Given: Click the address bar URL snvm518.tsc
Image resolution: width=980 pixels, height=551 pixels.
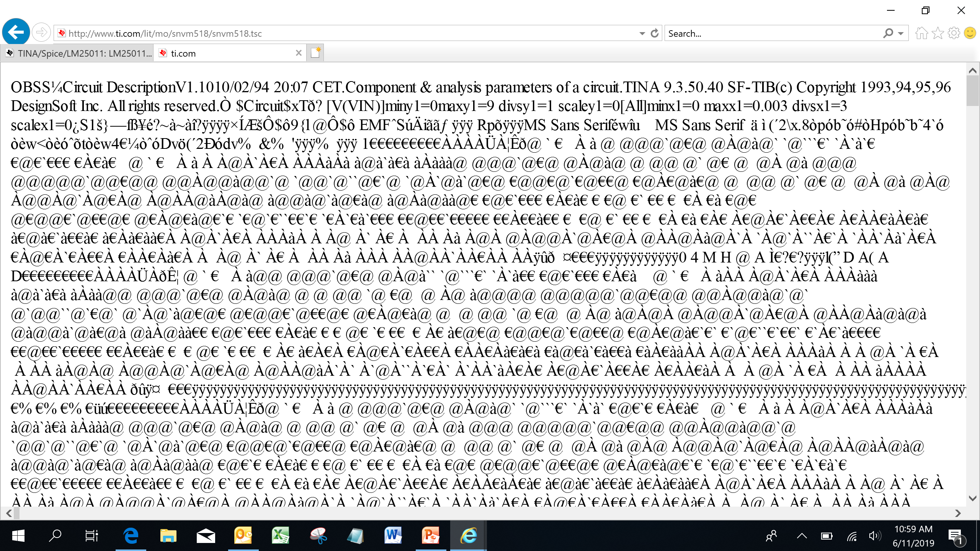Looking at the screenshot, I should coord(165,33).
